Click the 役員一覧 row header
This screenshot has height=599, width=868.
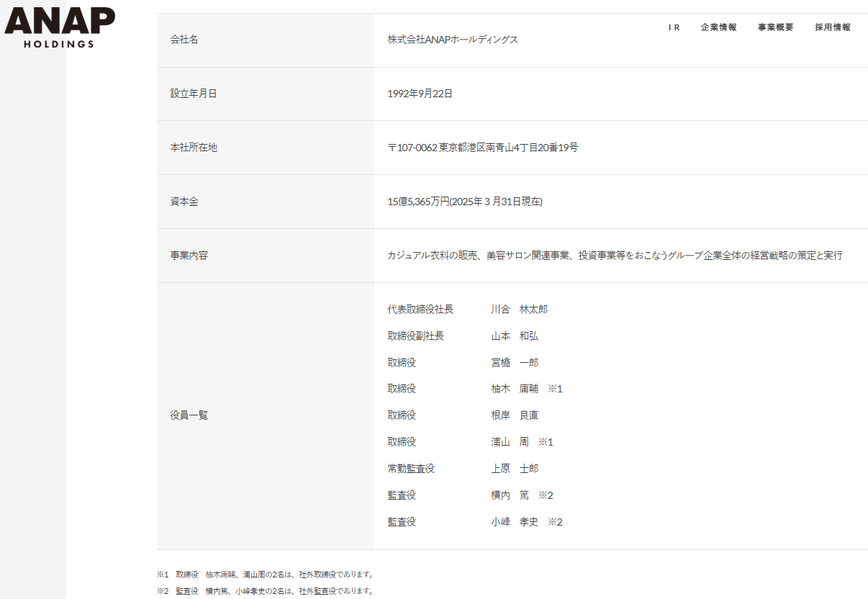[189, 415]
